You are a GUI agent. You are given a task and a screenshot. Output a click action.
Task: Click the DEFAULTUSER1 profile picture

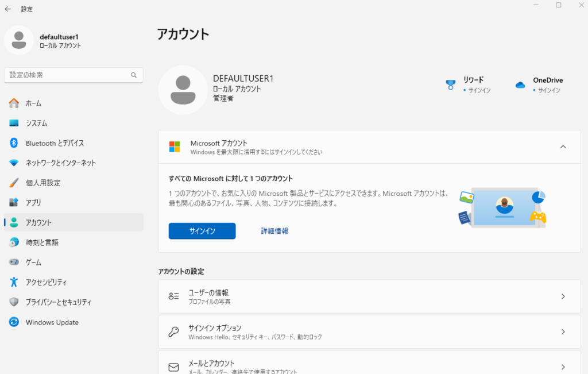pyautogui.click(x=183, y=90)
